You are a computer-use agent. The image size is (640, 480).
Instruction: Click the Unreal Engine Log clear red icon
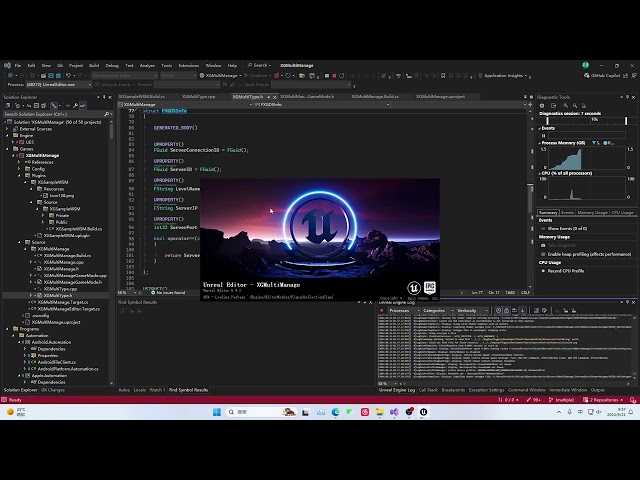pyautogui.click(x=382, y=311)
